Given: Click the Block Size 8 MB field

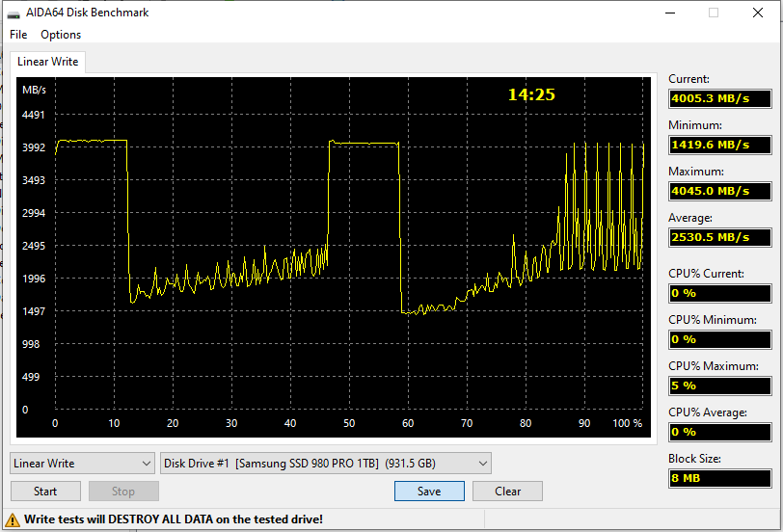Looking at the screenshot, I should pyautogui.click(x=720, y=478).
